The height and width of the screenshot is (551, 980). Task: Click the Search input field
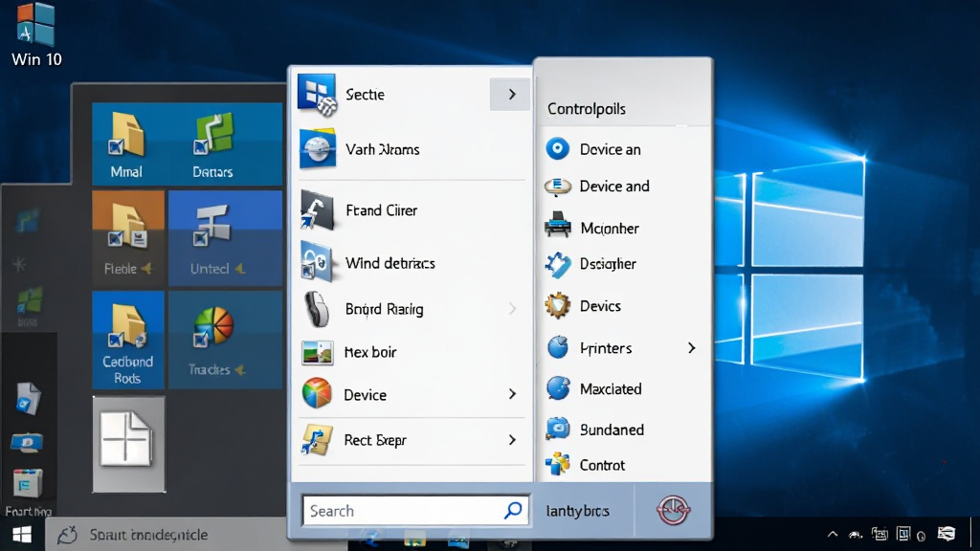pyautogui.click(x=415, y=511)
